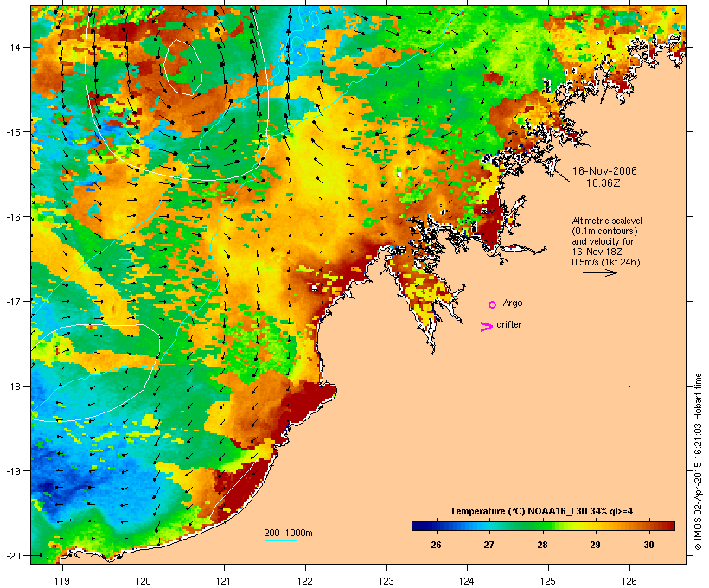The height and width of the screenshot is (588, 709).
Task: Click the '0.5m/s (1kt 24h)' text
Action: coord(606,262)
